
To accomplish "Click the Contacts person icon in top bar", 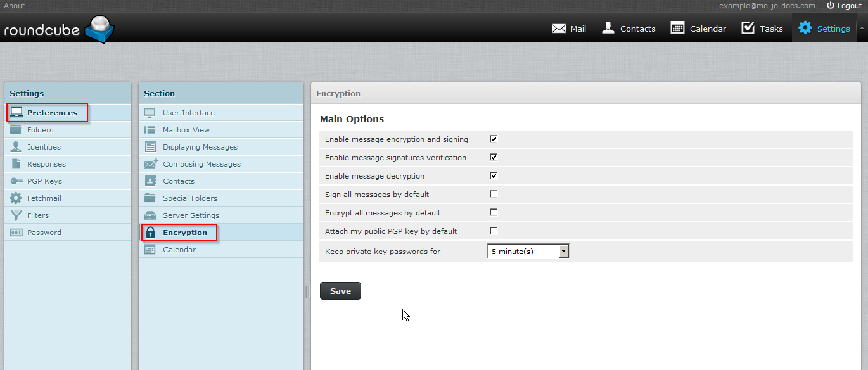I will pyautogui.click(x=608, y=28).
